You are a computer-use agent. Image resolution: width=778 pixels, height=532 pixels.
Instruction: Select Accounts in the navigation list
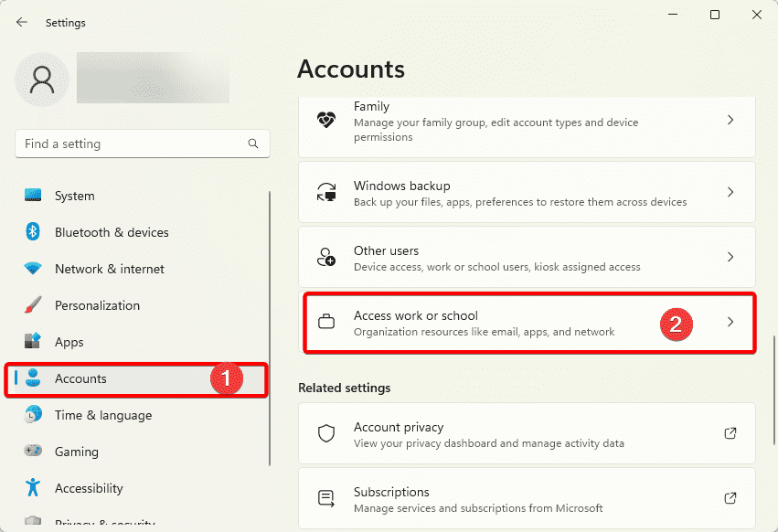pos(137,379)
